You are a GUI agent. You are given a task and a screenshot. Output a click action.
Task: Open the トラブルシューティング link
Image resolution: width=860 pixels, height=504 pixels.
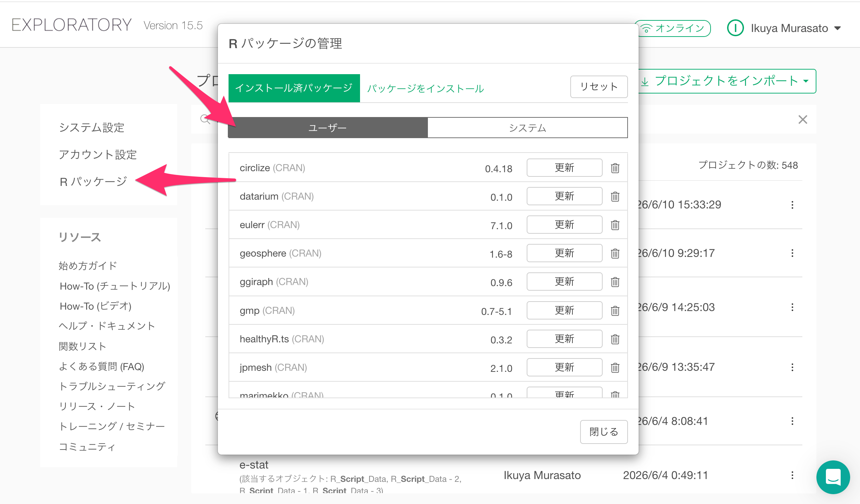point(112,386)
